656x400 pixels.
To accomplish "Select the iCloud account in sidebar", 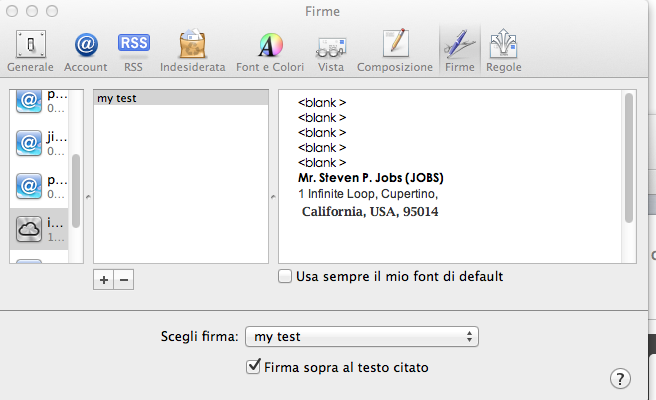I will click(x=38, y=230).
